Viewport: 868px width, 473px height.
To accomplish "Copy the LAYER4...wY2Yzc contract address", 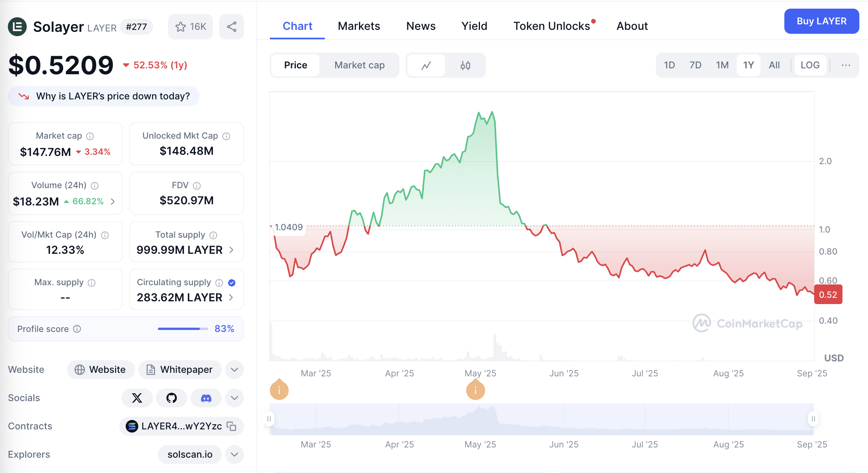I will click(x=232, y=426).
